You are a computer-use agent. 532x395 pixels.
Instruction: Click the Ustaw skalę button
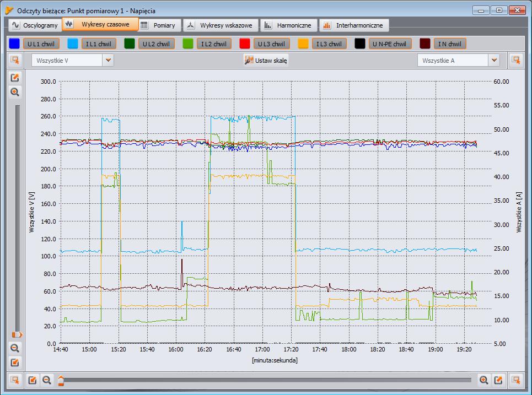pos(266,61)
